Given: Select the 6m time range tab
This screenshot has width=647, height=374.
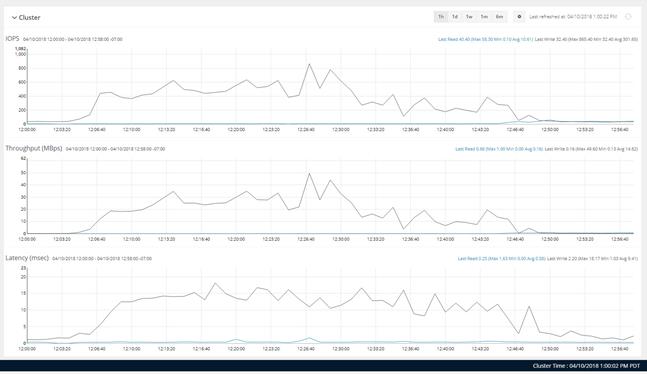Looking at the screenshot, I should [499, 17].
